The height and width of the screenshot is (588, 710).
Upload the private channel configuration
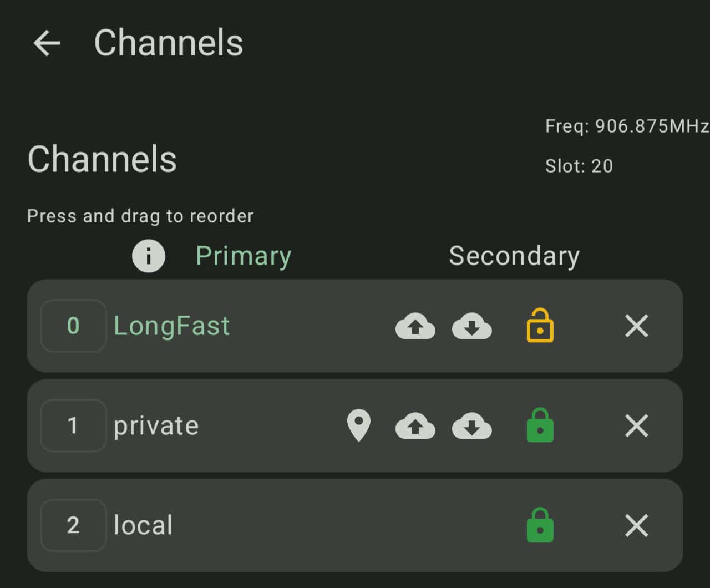coord(415,427)
